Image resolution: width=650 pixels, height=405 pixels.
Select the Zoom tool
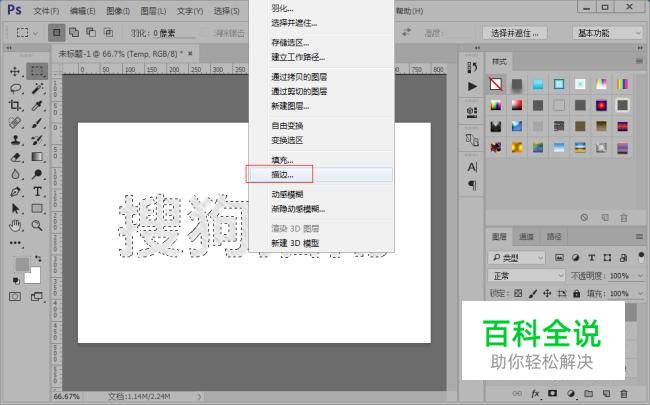tap(37, 226)
